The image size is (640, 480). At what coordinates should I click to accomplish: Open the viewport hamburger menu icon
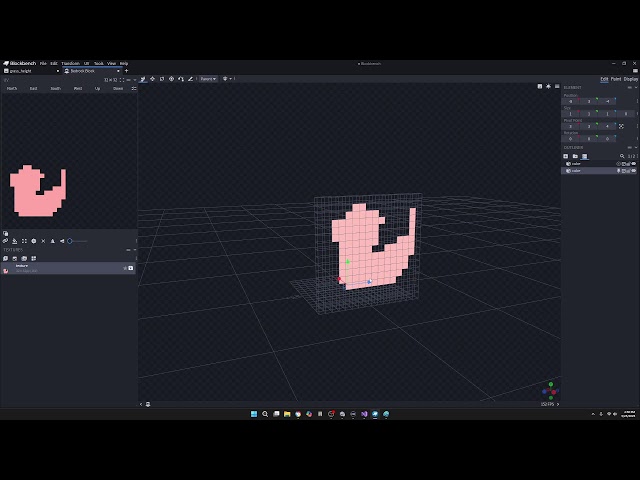pos(557,87)
